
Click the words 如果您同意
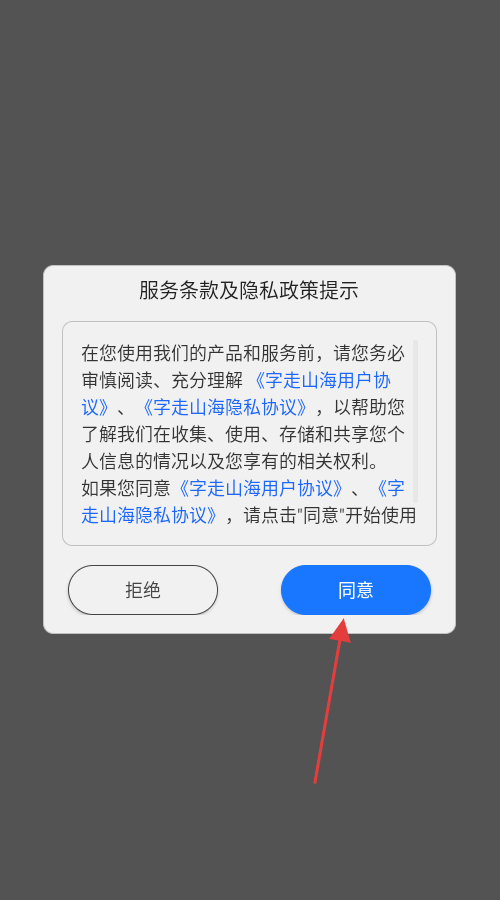[x=126, y=488]
